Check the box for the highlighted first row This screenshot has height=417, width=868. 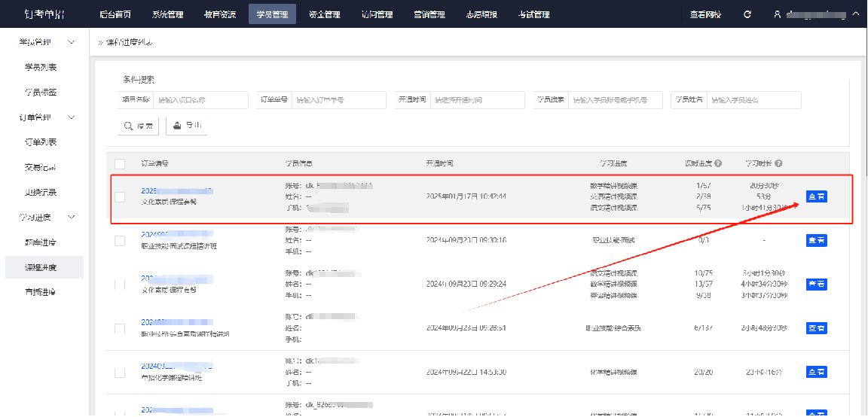(x=120, y=197)
